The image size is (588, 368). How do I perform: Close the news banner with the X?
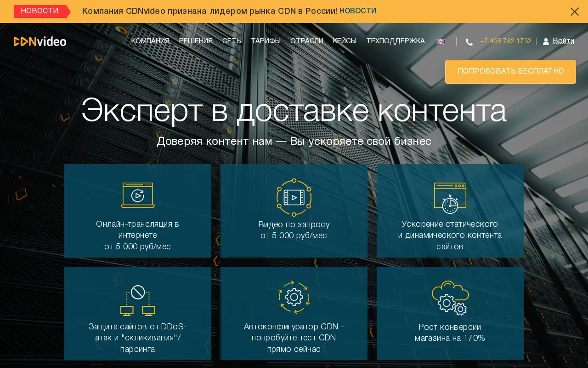(x=574, y=11)
